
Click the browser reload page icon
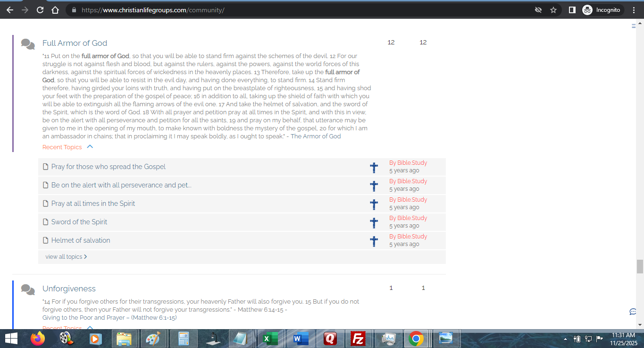tap(40, 10)
